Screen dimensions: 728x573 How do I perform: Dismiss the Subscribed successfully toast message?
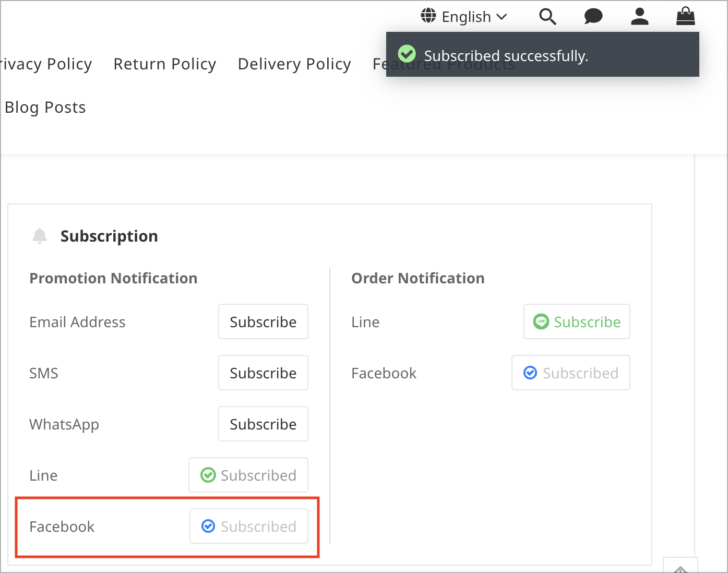point(542,54)
